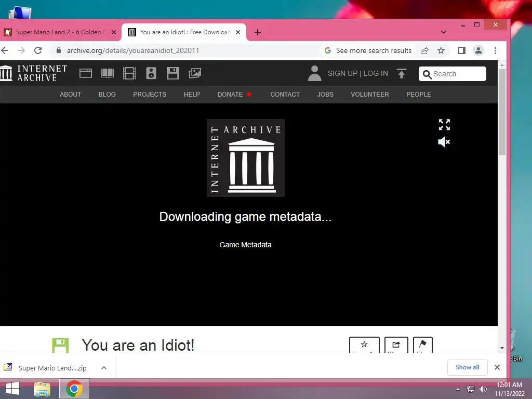Open the Software floppy disk icon
The width and height of the screenshot is (532, 399).
[x=172, y=73]
